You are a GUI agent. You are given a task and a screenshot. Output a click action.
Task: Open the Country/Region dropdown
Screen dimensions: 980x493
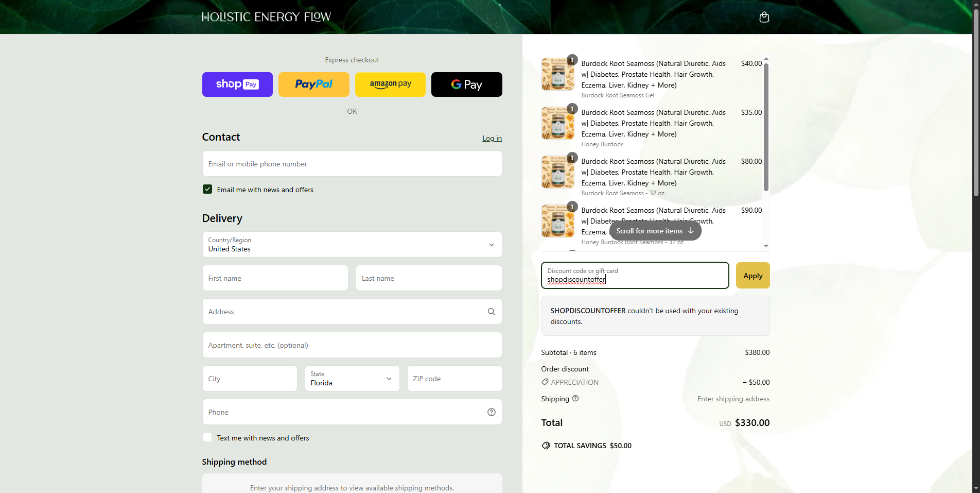click(352, 245)
